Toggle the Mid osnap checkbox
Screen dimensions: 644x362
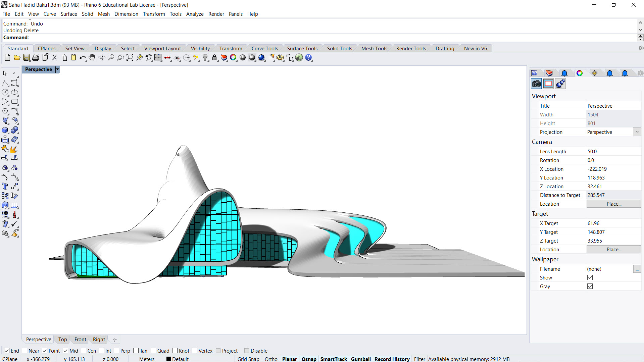pos(65,351)
